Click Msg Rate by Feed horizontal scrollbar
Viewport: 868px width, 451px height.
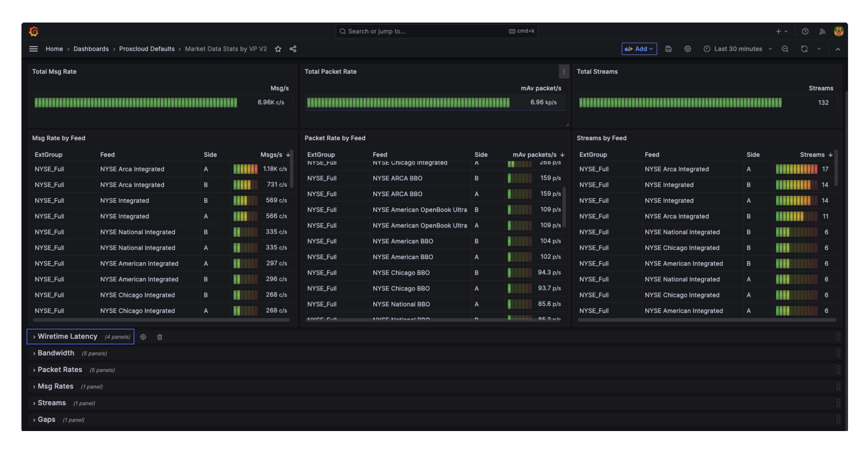click(161, 320)
